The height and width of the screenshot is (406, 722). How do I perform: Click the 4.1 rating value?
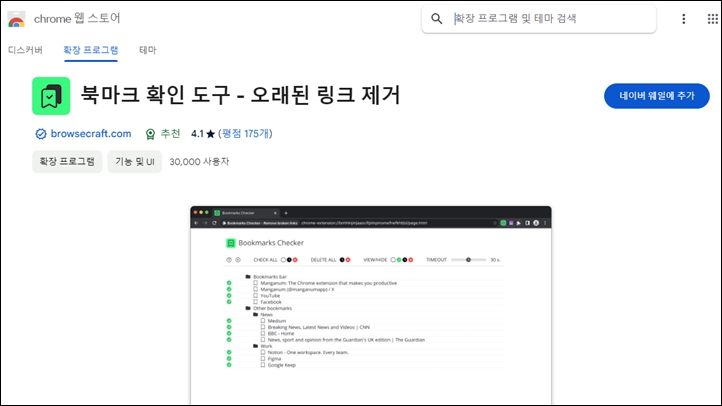pyautogui.click(x=197, y=134)
